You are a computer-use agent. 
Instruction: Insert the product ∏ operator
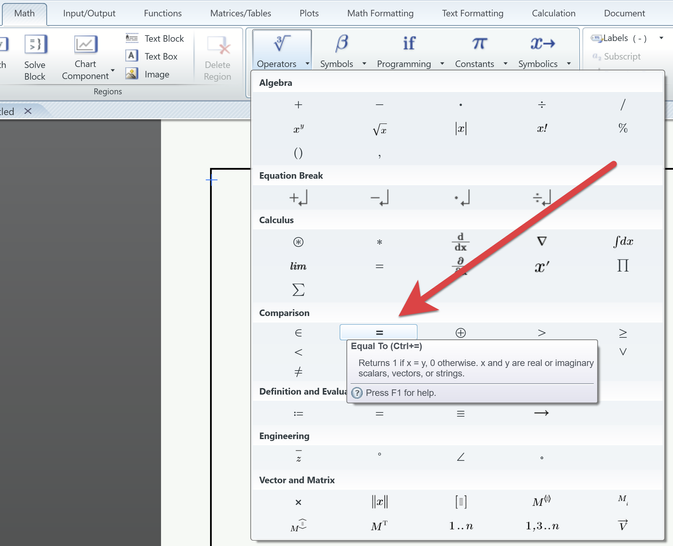623,266
